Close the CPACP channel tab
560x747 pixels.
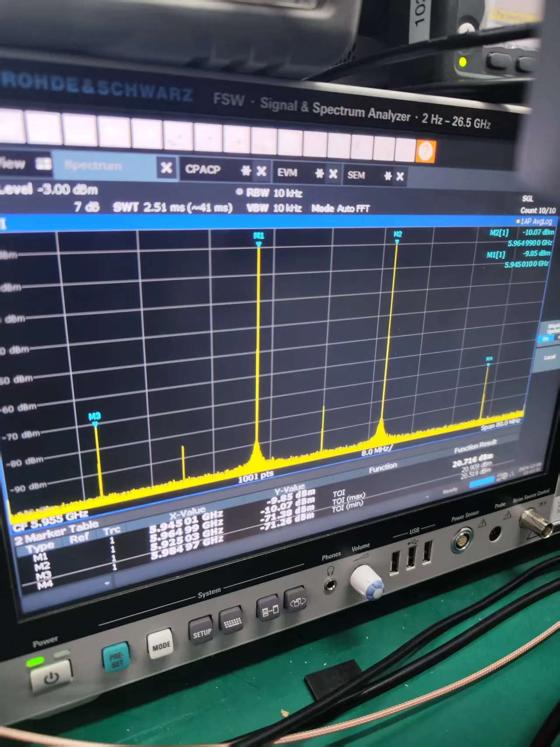pos(261,171)
